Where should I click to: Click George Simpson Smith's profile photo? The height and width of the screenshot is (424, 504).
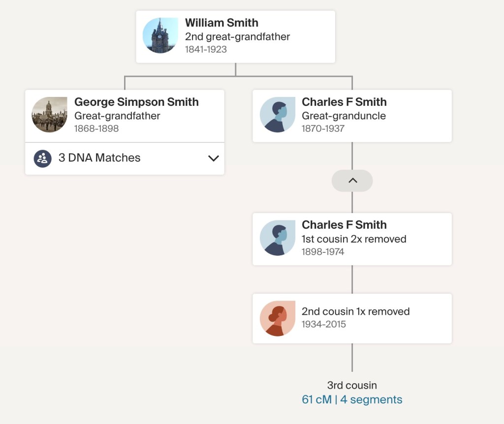[x=50, y=115]
